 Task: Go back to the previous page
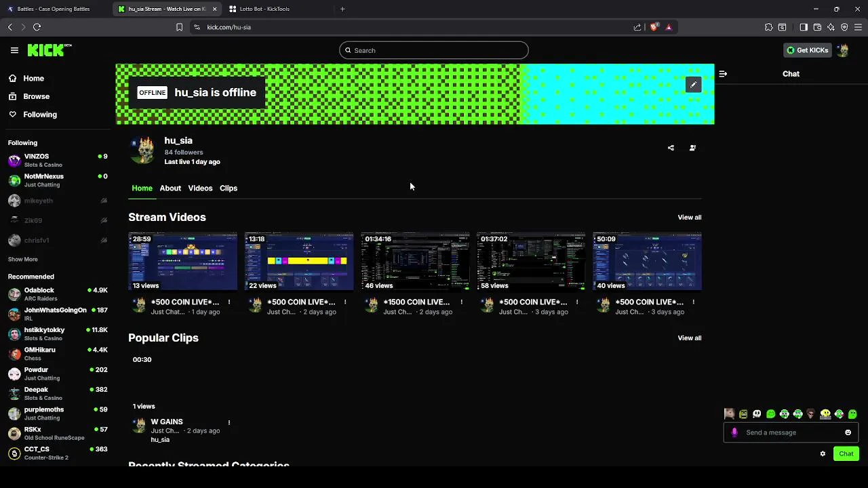tap(9, 27)
